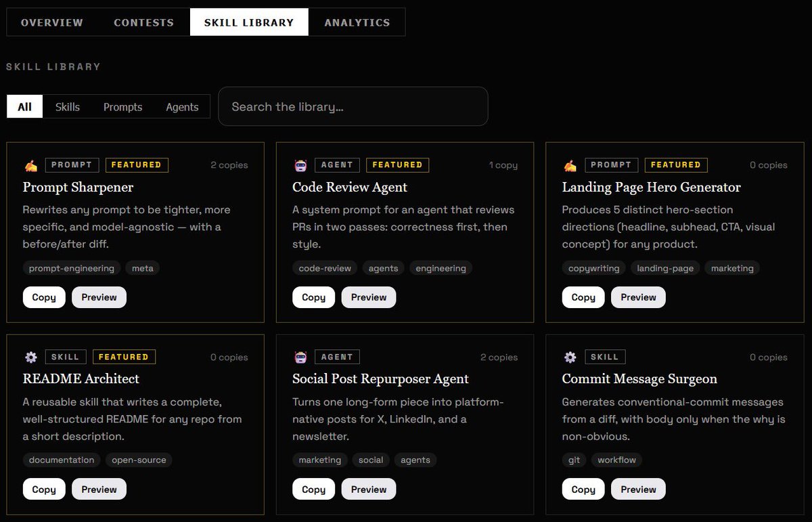Click the landing-page tag
This screenshot has height=522, width=812.
pos(665,268)
